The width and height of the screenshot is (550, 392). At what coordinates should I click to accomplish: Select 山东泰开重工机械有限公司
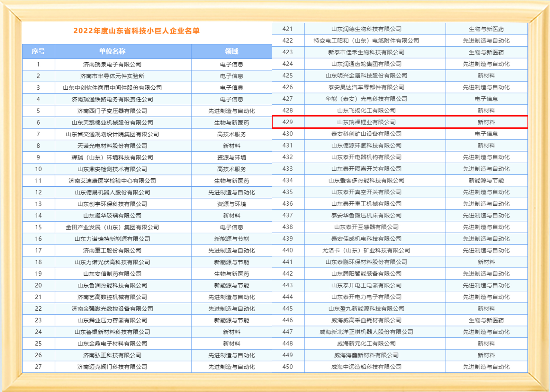366,204
